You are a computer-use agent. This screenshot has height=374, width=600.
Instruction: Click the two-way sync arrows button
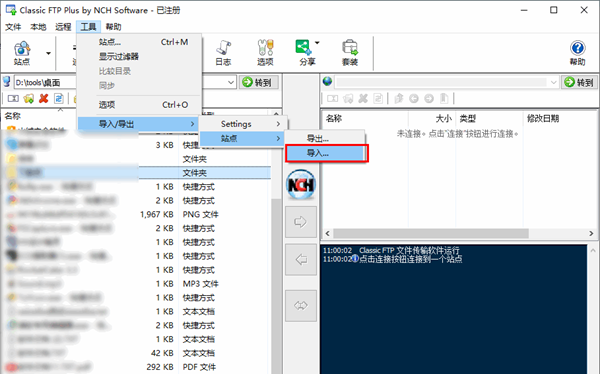tap(301, 305)
